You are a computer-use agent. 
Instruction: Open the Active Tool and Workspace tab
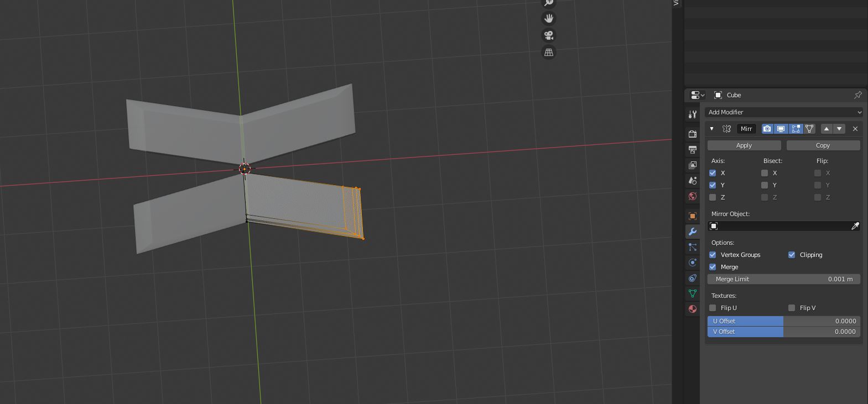(x=693, y=114)
